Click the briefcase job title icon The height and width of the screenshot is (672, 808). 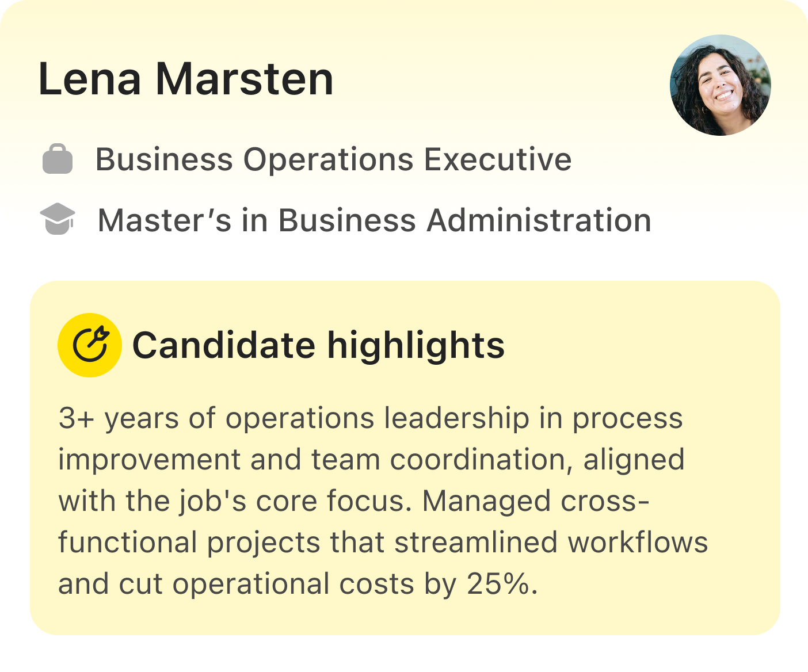click(58, 159)
